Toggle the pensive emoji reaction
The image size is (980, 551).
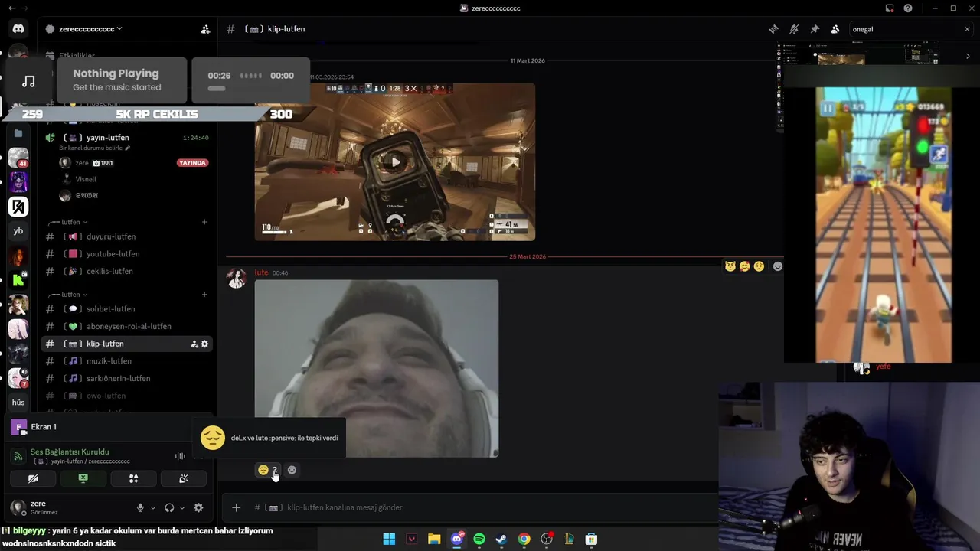tap(268, 470)
